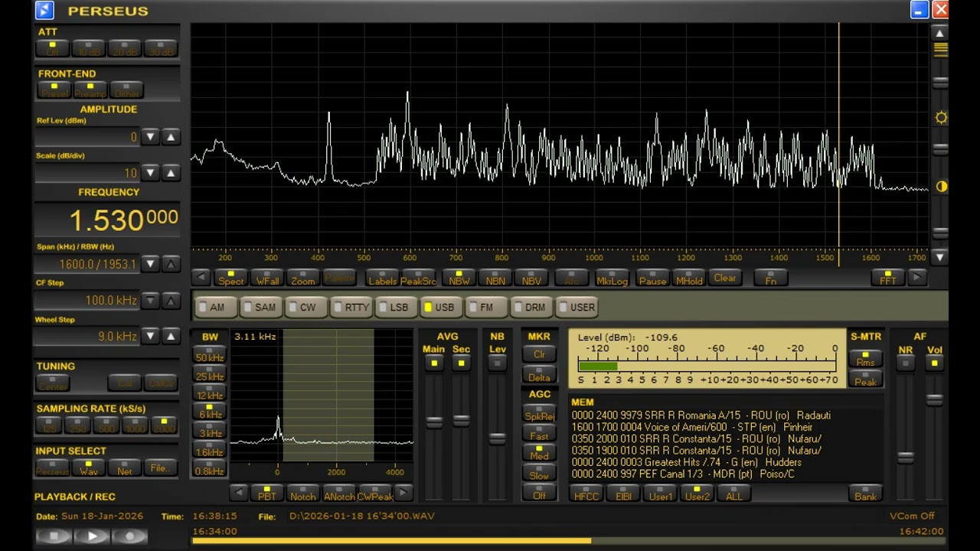Click the sun brightness icon beside spectrum
This screenshot has height=551, width=980.
pos(941,117)
